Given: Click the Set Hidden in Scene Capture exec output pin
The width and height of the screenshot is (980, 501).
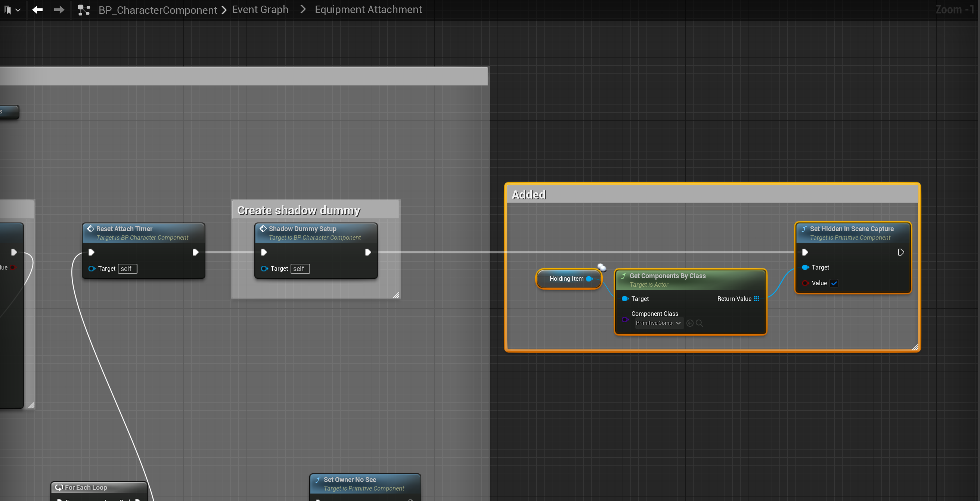Looking at the screenshot, I should click(x=900, y=252).
